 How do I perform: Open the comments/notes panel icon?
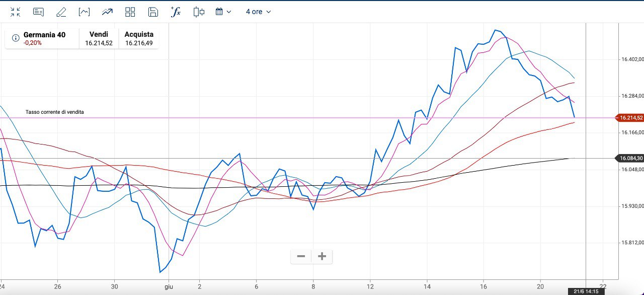point(38,12)
